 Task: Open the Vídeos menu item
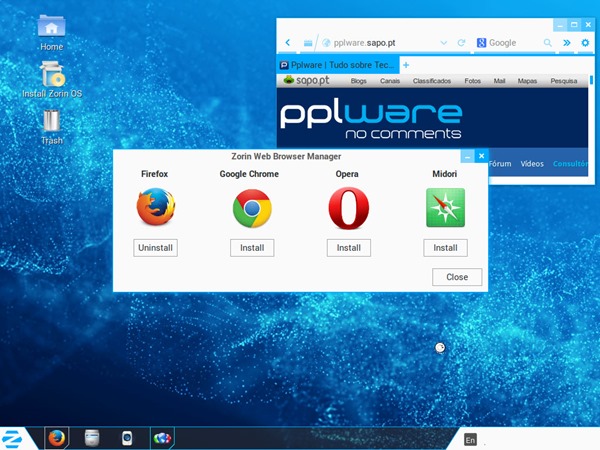coord(532,164)
